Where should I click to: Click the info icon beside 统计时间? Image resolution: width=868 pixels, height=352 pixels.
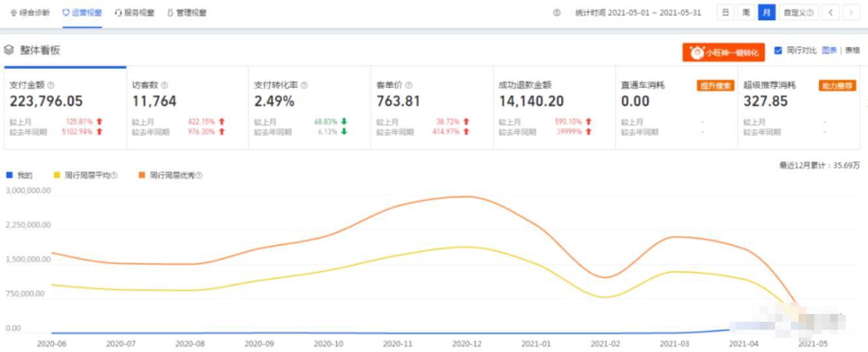point(556,12)
